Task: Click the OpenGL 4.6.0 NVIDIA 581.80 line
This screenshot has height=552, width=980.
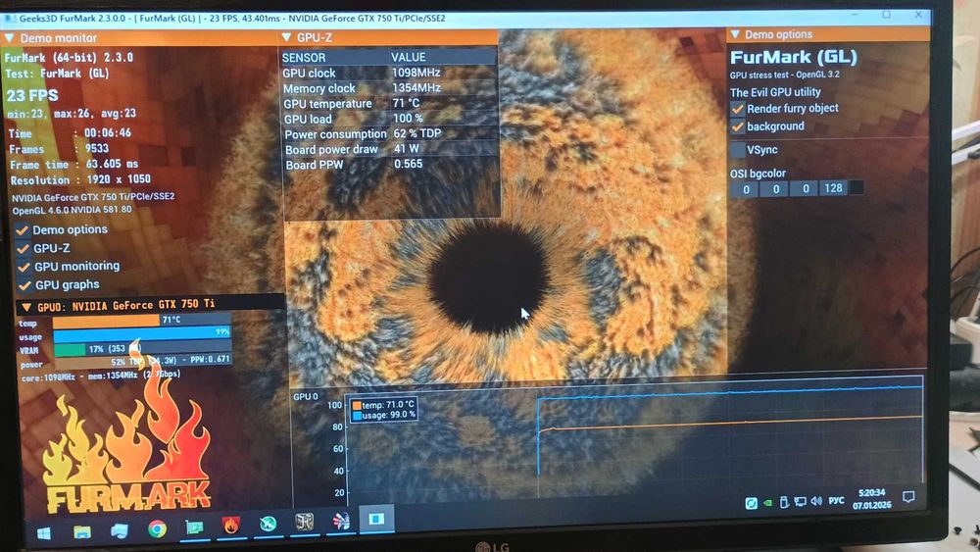Action: (x=72, y=210)
